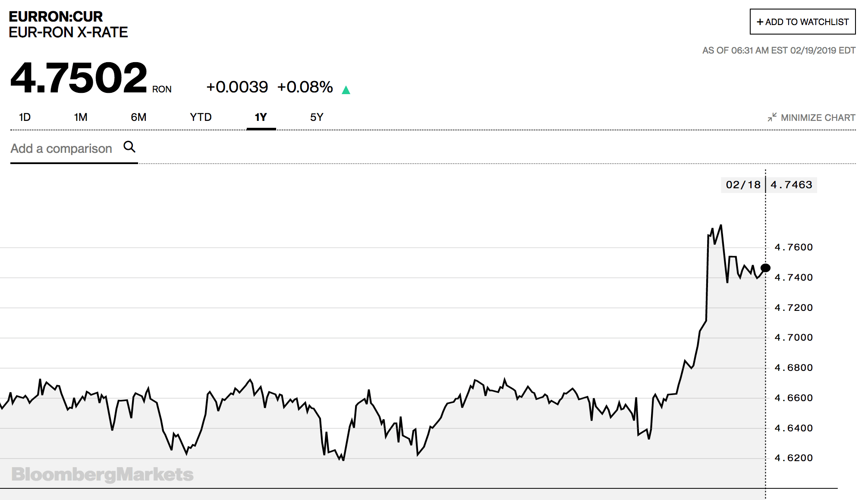Click the Minimize Chart link
Viewport: 868px width, 500px height.
point(811,117)
